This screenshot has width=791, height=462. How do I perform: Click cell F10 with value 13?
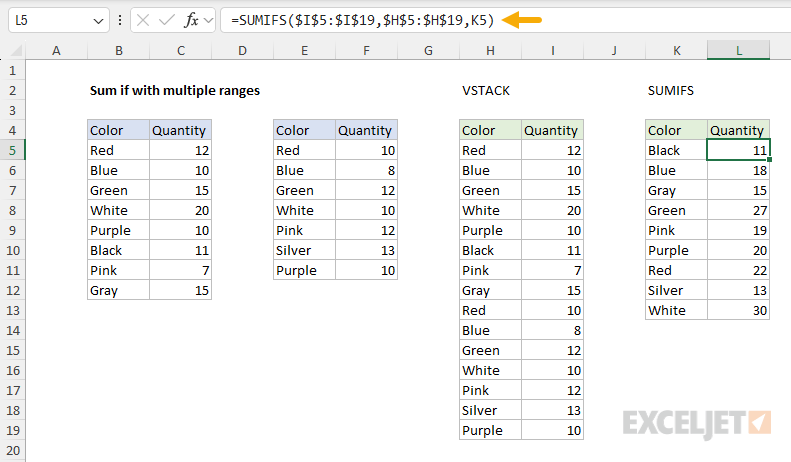pyautogui.click(x=366, y=250)
